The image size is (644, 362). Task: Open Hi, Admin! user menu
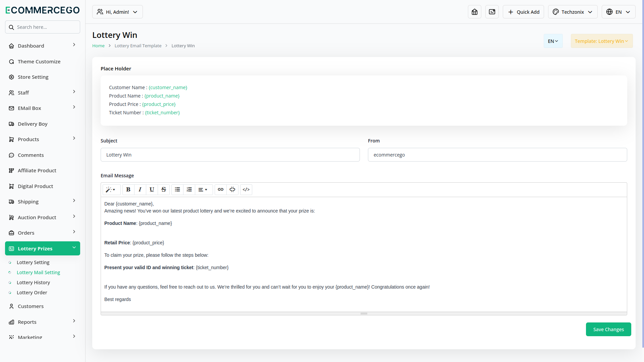[x=117, y=12]
